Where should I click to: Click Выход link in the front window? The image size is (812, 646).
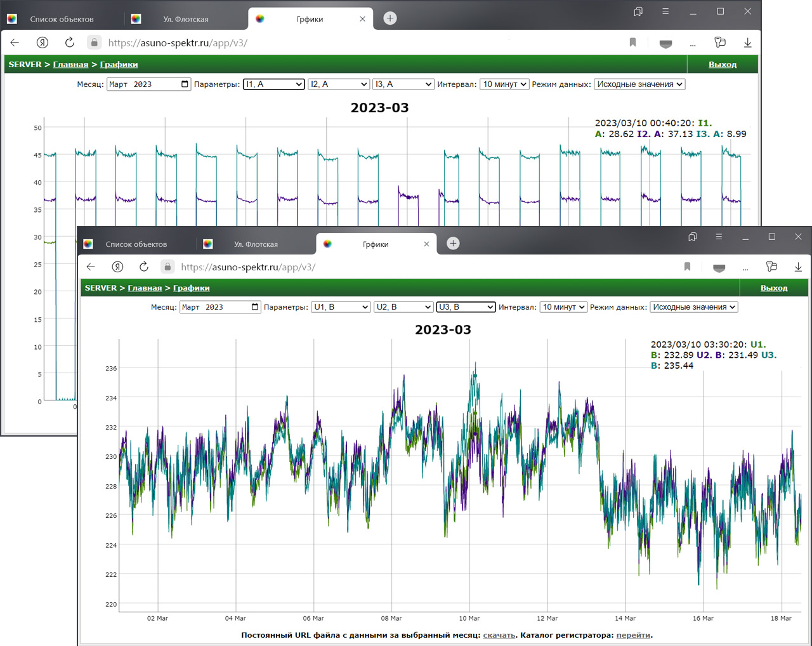point(774,287)
